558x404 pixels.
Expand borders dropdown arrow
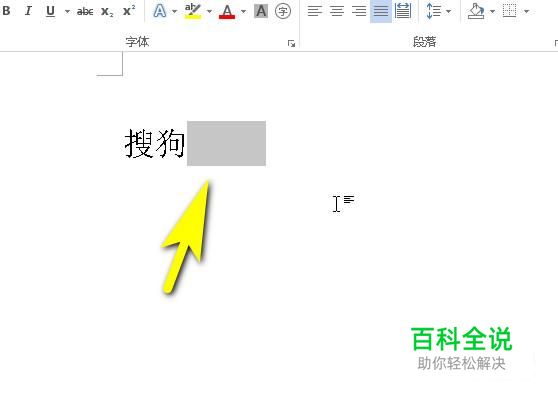coord(526,11)
